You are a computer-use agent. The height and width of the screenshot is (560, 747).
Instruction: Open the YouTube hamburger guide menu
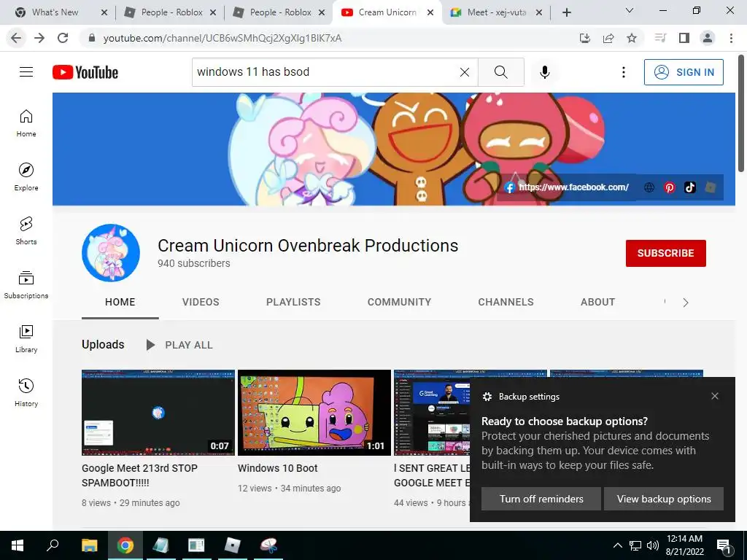(x=26, y=72)
